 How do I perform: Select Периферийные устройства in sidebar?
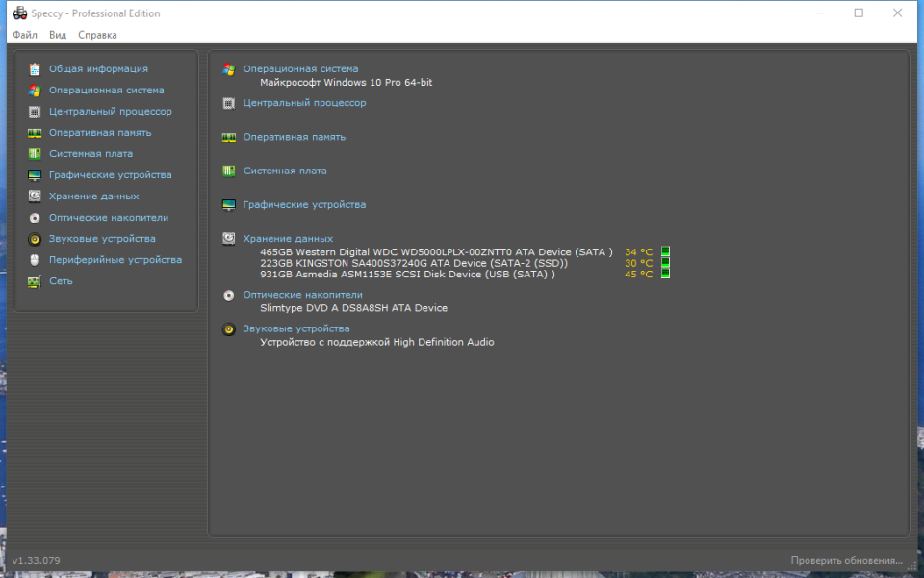click(x=115, y=260)
